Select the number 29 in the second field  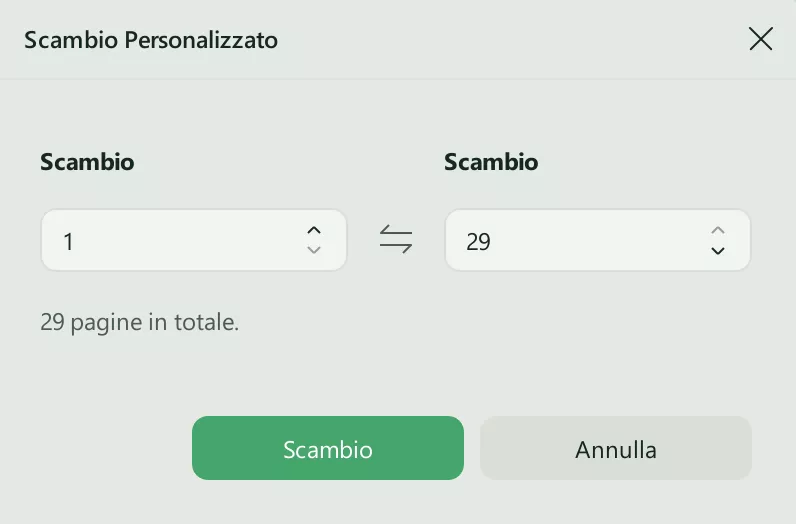478,241
